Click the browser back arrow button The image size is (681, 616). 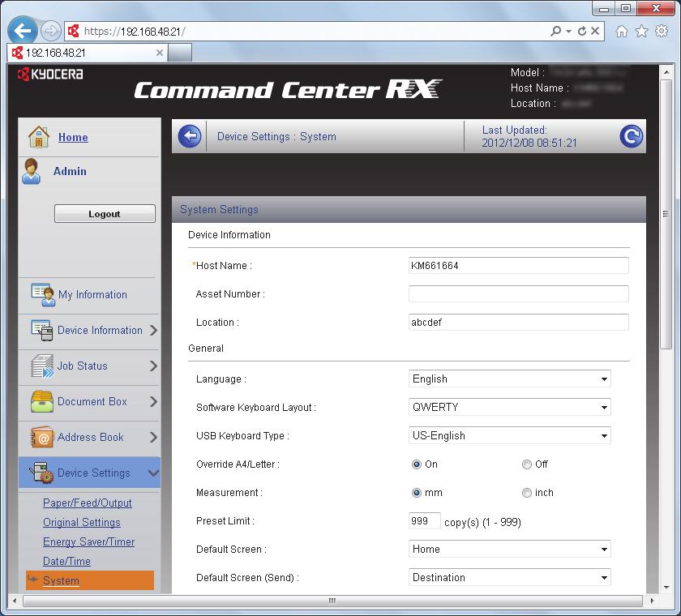22,30
